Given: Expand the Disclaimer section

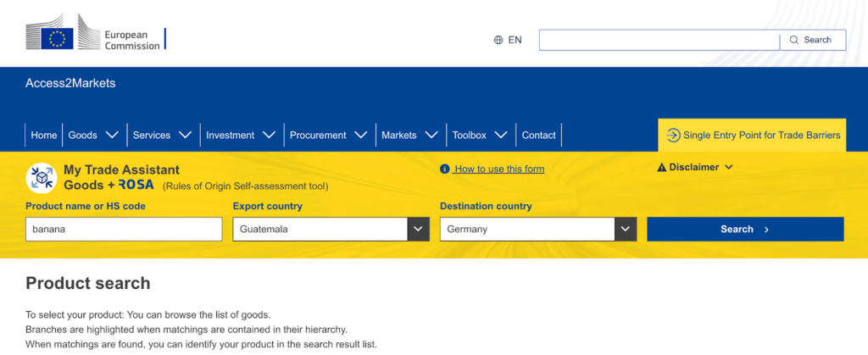Looking at the screenshot, I should pos(695,167).
